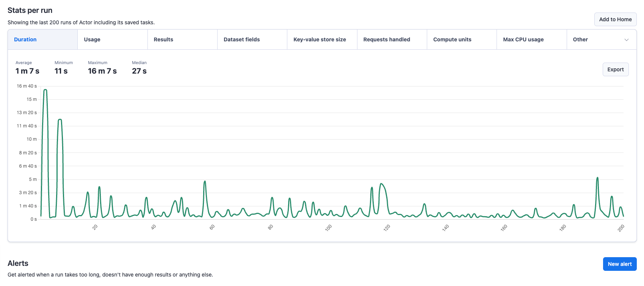
Task: Click the 10 m y-axis label
Action: (x=31, y=139)
